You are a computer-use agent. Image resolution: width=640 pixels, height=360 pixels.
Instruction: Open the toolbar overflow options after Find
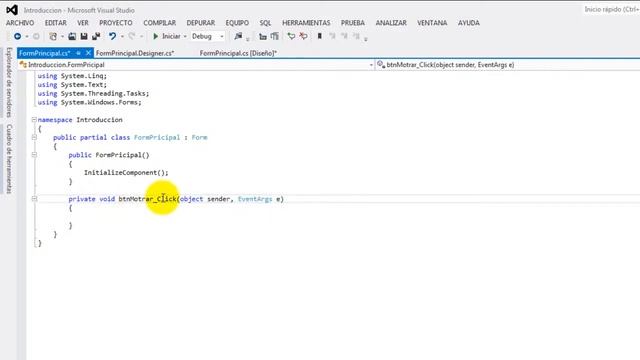coord(247,39)
